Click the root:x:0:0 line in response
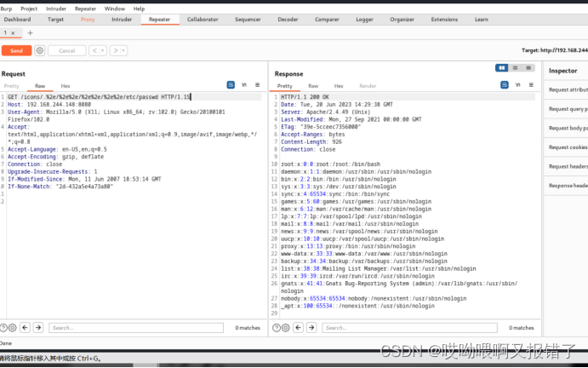The height and width of the screenshot is (368, 588). tap(330, 164)
